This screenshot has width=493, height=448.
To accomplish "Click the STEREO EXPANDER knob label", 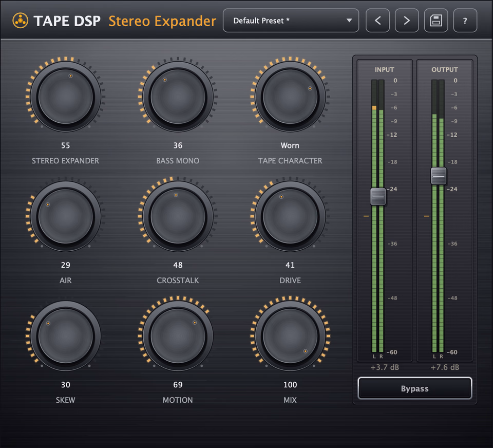I will click(65, 161).
